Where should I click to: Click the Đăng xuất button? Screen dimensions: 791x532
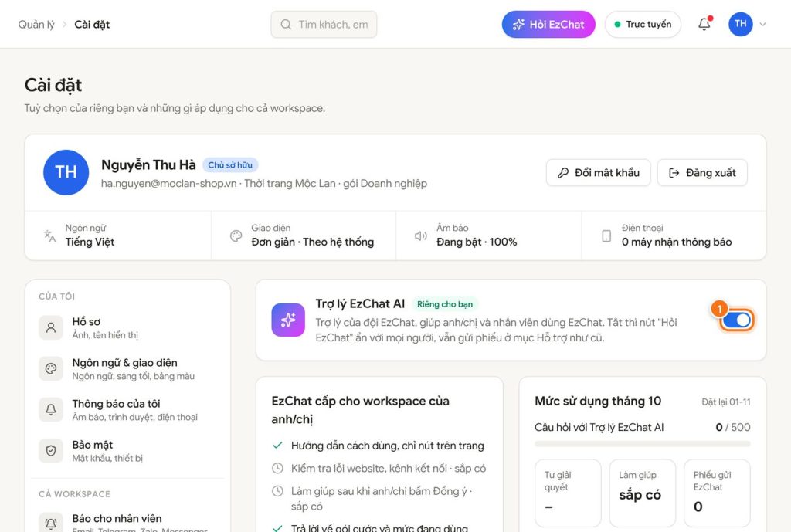click(702, 173)
